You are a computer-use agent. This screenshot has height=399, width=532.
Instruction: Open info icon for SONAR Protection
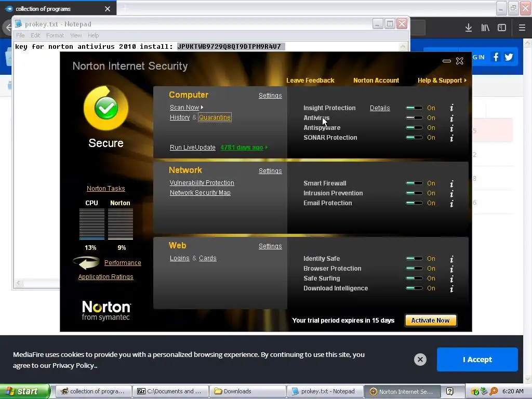(451, 138)
